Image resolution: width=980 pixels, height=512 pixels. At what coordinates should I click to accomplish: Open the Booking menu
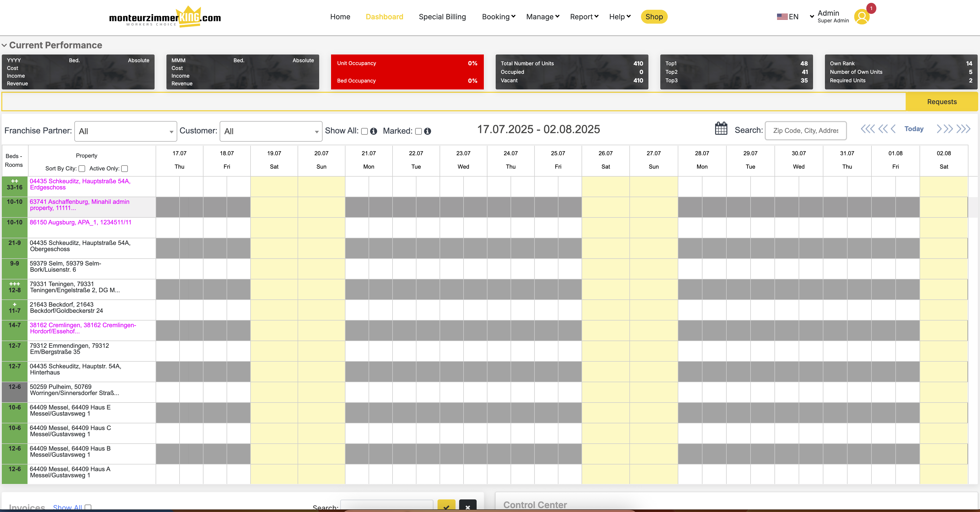pyautogui.click(x=498, y=17)
